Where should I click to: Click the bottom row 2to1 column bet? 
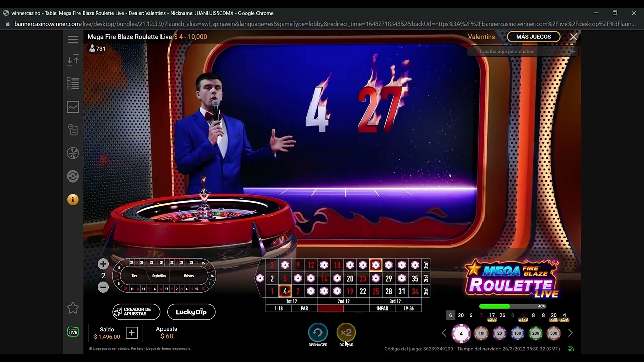426,291
